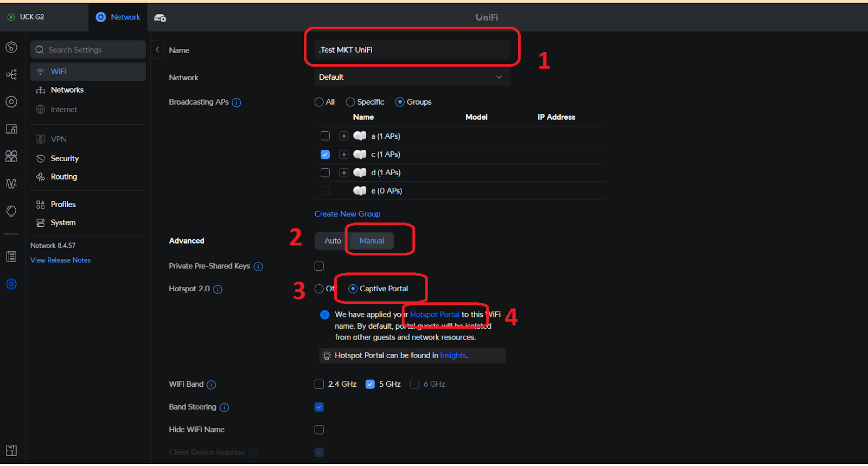Switch to the Network application tab
This screenshot has height=466, width=868.
(x=118, y=17)
